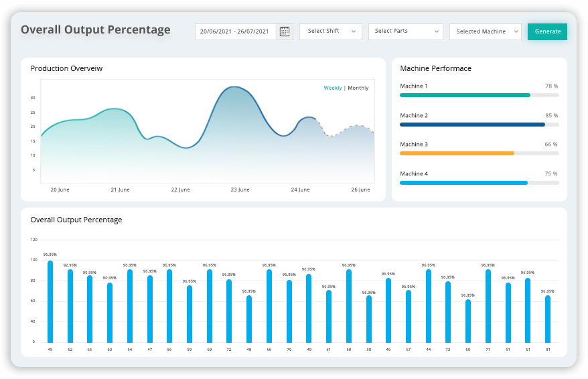
Task: Expand the Selected Machine dropdown
Action: pyautogui.click(x=486, y=31)
